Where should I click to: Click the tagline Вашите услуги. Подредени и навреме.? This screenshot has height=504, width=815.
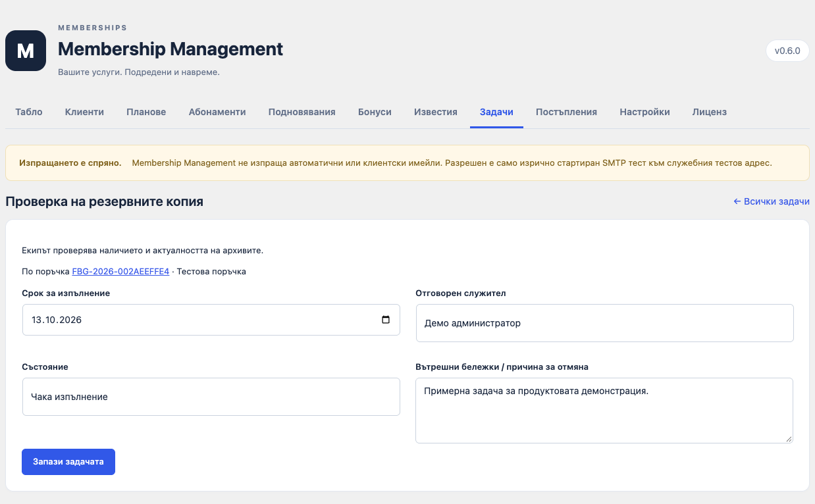coord(139,72)
